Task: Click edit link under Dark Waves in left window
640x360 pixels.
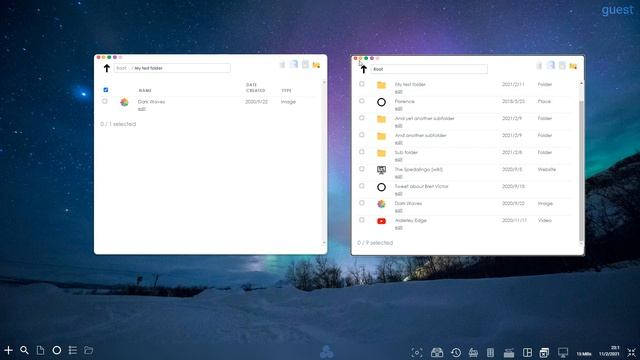Action: tap(142, 109)
